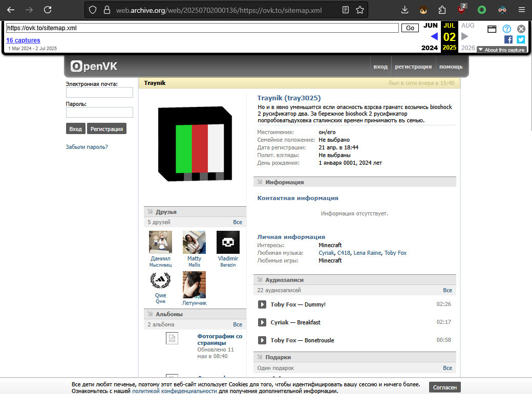Collapse the Информация section header
This screenshot has width=532, height=394.
tap(354, 182)
